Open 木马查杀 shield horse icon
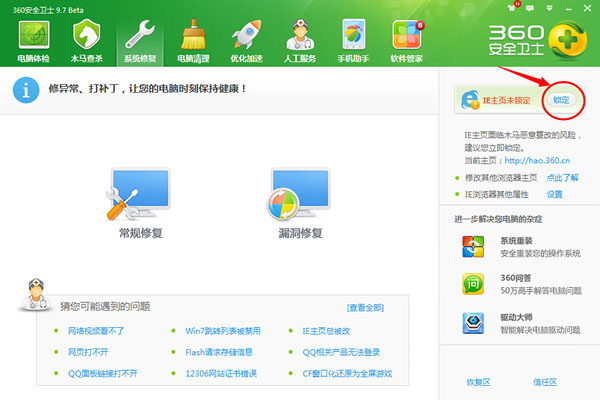Viewport: 600px width, 400px height. point(86,34)
